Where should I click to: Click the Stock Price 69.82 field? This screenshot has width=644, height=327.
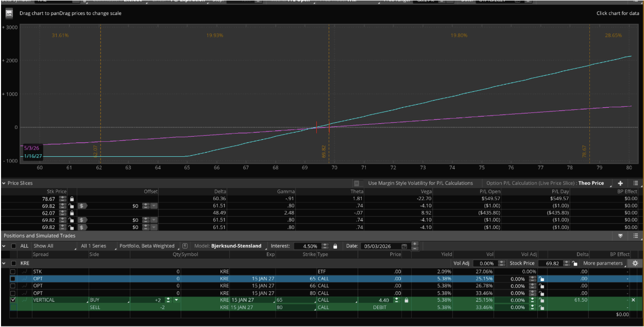coord(551,264)
